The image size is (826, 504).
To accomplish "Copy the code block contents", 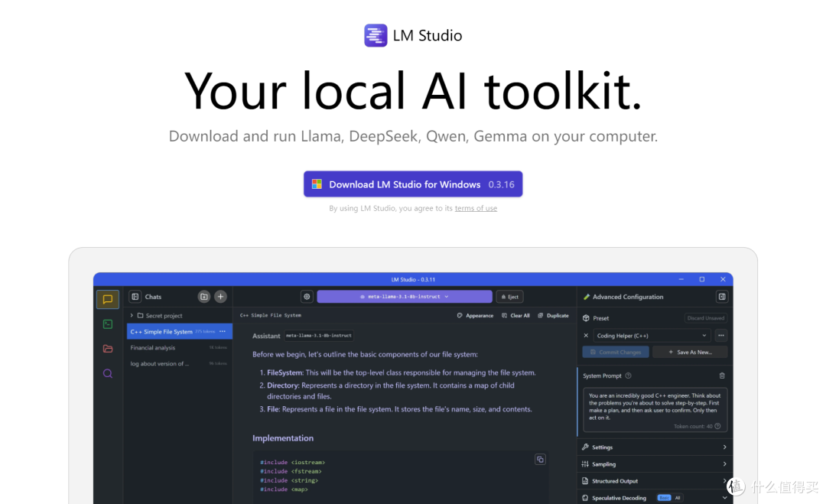I will [540, 459].
